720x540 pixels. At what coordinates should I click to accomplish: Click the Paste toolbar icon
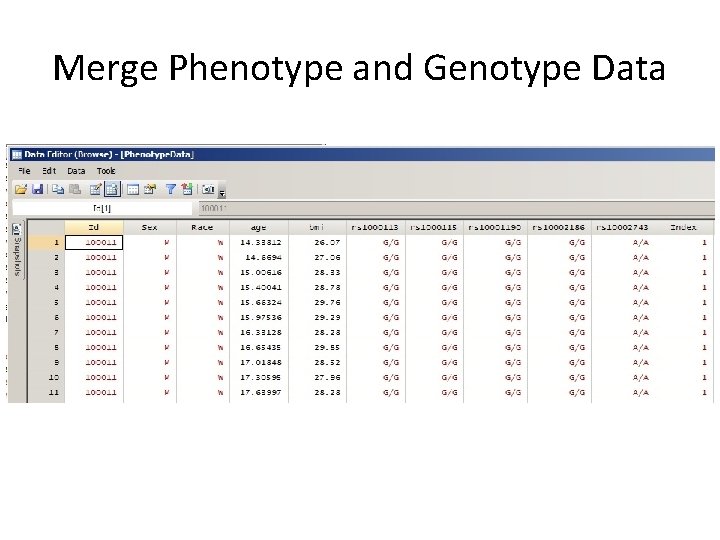click(75, 189)
